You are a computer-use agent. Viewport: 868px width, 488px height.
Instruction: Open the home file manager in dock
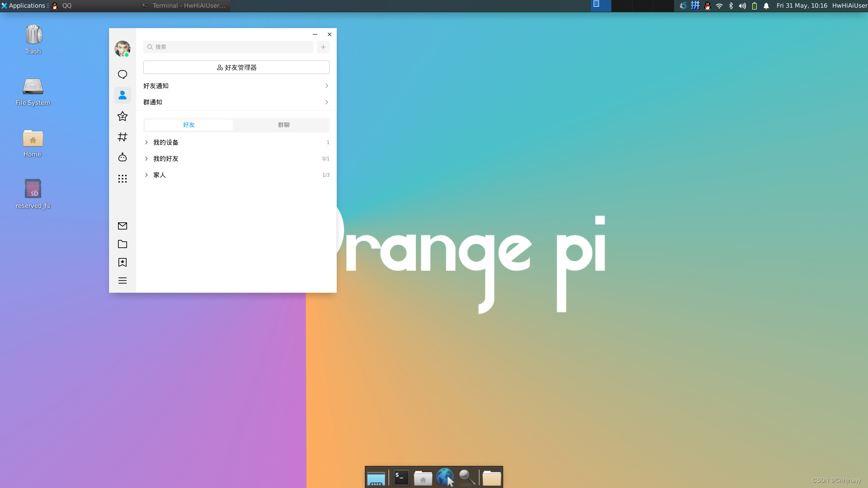tap(423, 478)
